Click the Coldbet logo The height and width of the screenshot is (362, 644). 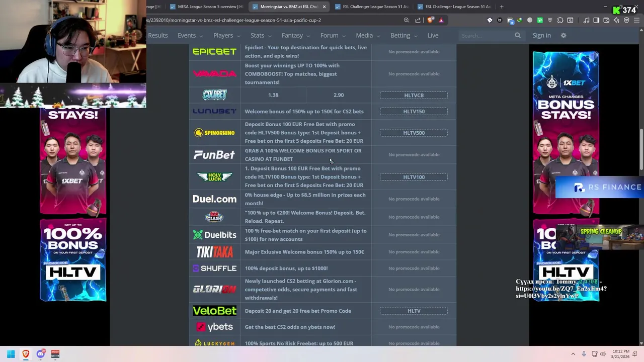click(214, 95)
